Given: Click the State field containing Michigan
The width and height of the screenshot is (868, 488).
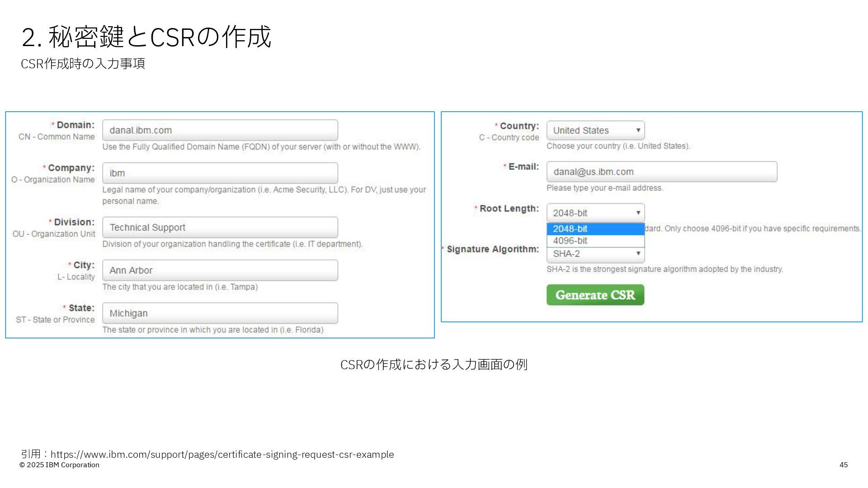Looking at the screenshot, I should tap(220, 313).
